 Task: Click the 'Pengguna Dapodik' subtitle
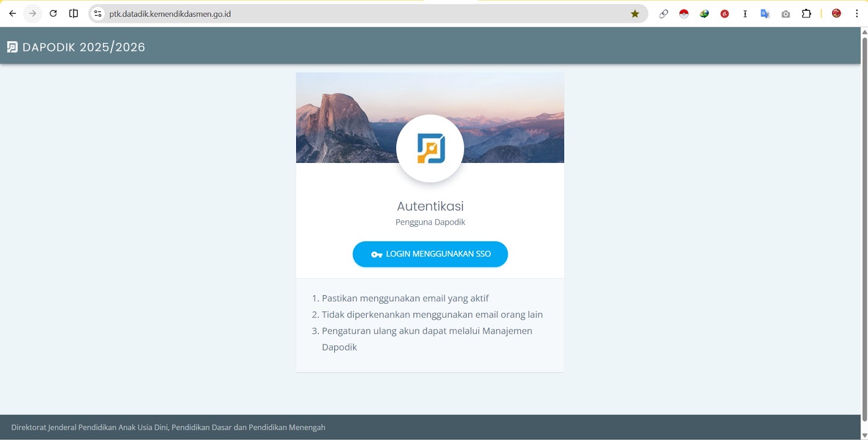coord(430,222)
